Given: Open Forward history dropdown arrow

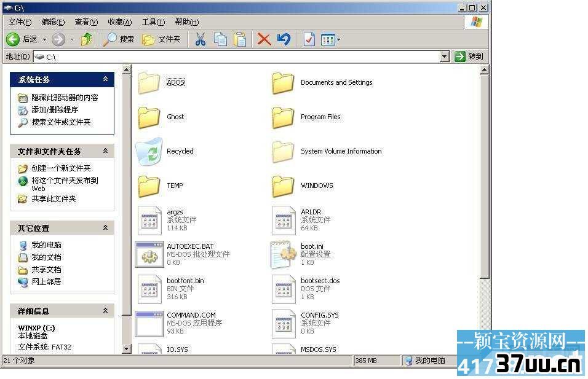Looking at the screenshot, I should (x=72, y=39).
